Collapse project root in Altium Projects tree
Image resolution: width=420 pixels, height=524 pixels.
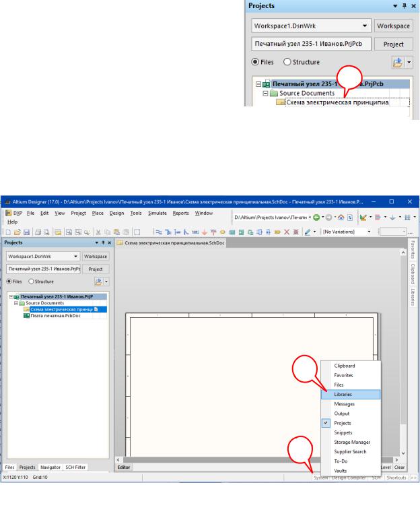click(x=11, y=297)
